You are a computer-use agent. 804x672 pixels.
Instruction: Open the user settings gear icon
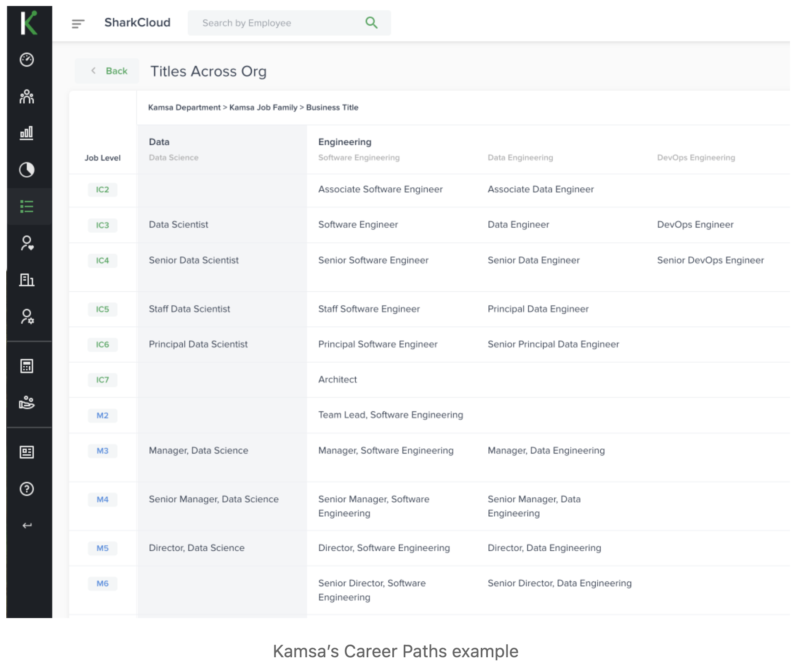pos(27,317)
